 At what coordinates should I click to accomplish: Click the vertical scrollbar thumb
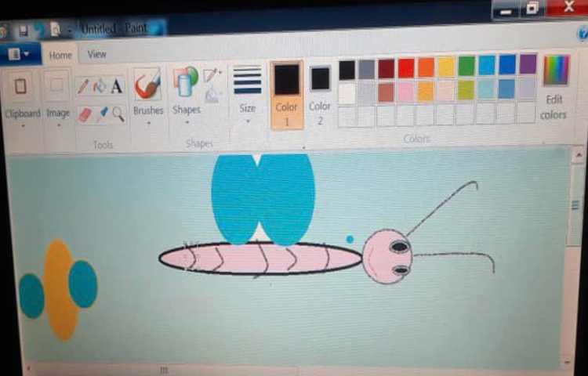pyautogui.click(x=575, y=205)
